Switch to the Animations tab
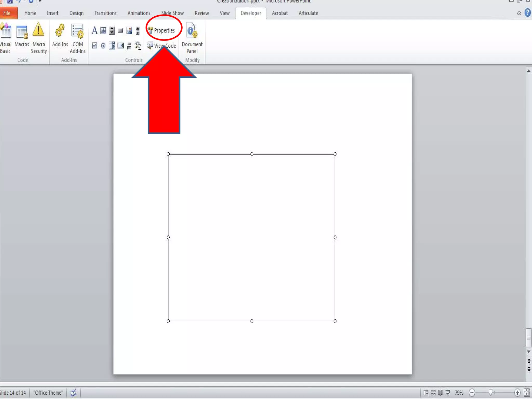Image resolution: width=532 pixels, height=399 pixels. pos(139,13)
